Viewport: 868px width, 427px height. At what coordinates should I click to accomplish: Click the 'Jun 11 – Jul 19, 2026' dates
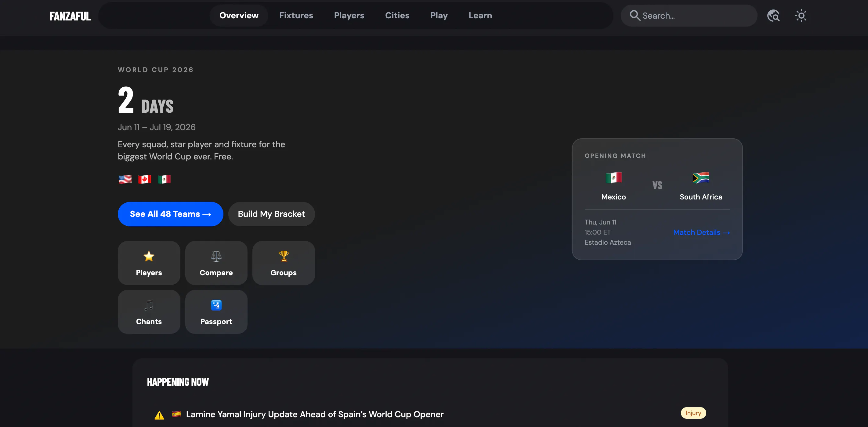click(157, 127)
